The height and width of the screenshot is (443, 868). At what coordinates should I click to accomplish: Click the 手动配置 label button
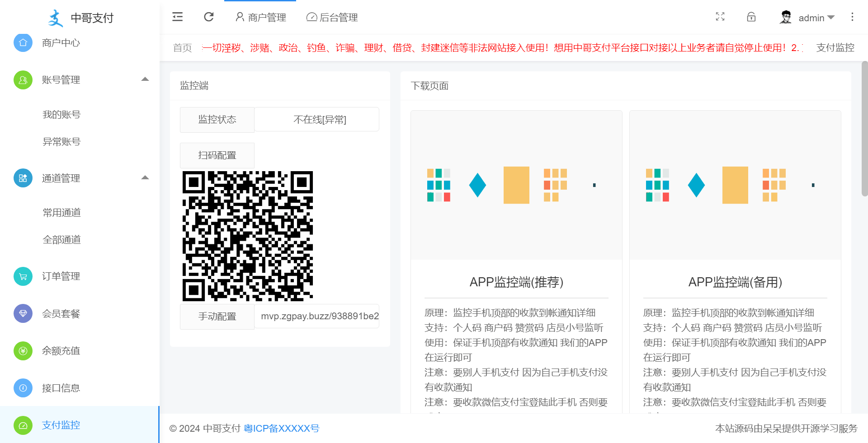217,317
